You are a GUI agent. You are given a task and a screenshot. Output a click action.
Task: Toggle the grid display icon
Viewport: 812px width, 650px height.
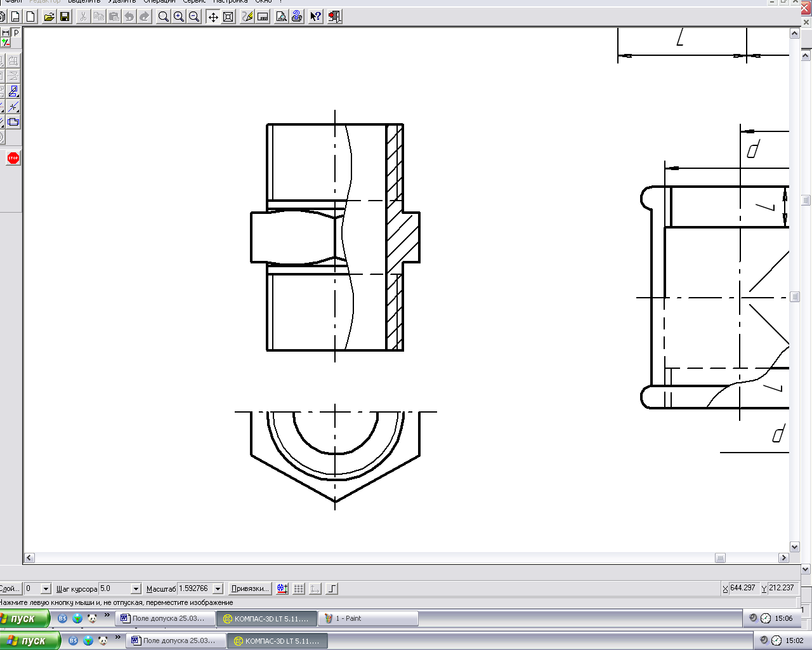tap(299, 589)
